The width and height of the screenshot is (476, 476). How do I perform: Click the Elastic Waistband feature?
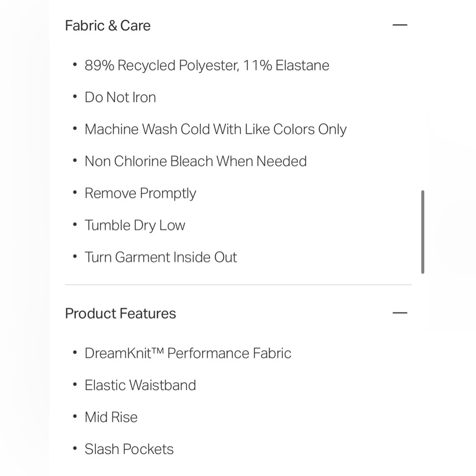pyautogui.click(x=140, y=385)
